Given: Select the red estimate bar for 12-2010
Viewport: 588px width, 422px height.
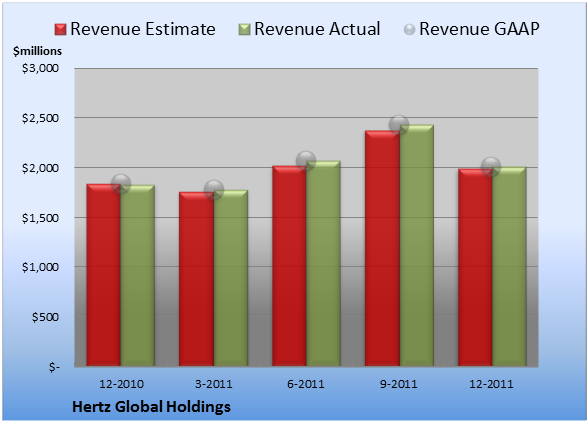Looking at the screenshot, I should 104,275.
